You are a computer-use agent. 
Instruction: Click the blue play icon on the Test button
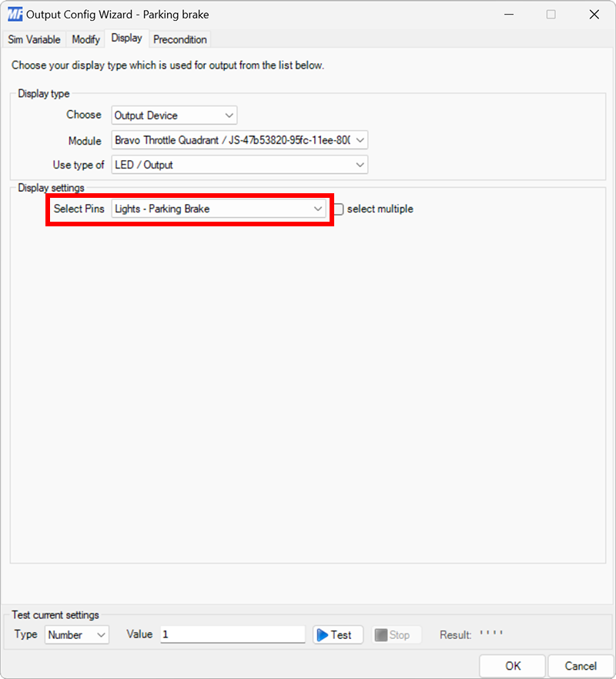click(325, 634)
